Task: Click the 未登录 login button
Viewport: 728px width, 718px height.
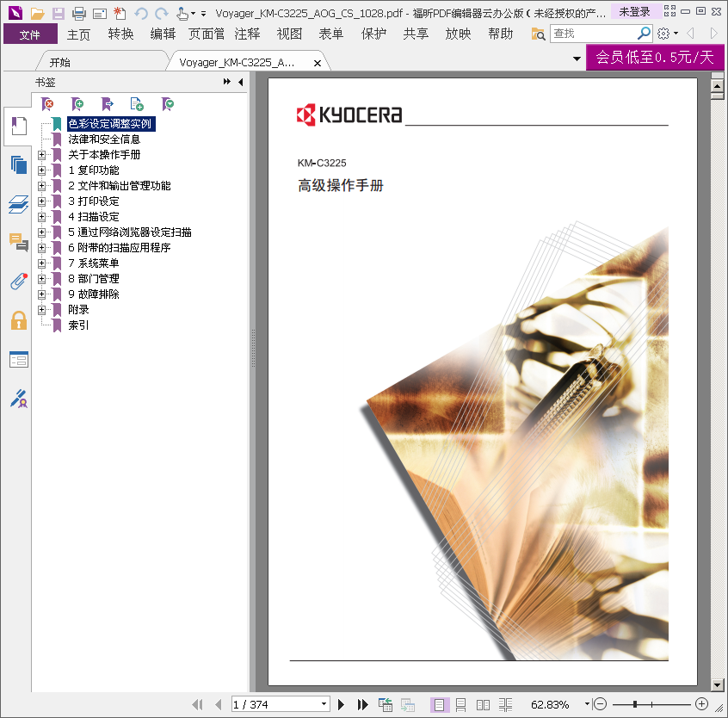Action: click(635, 11)
